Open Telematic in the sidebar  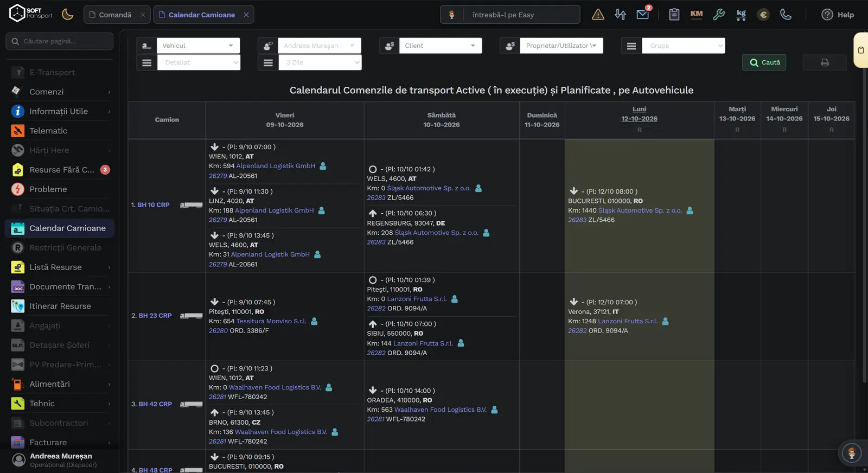tap(60, 131)
